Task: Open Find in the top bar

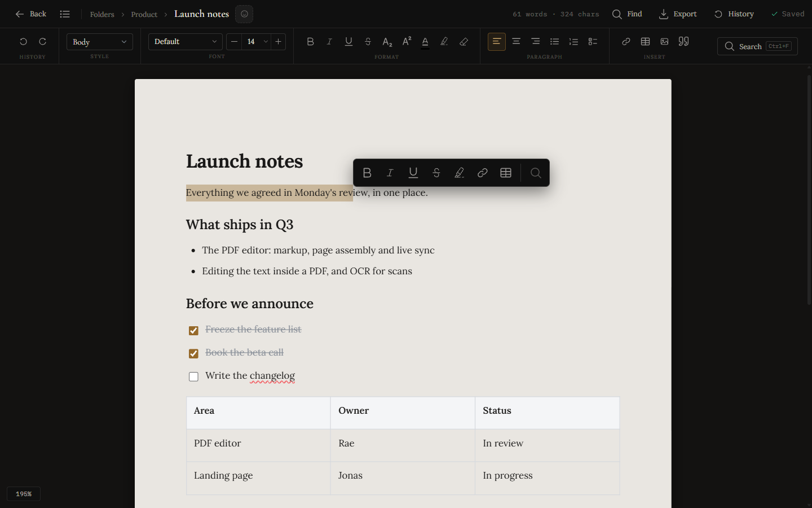Action: pyautogui.click(x=627, y=14)
